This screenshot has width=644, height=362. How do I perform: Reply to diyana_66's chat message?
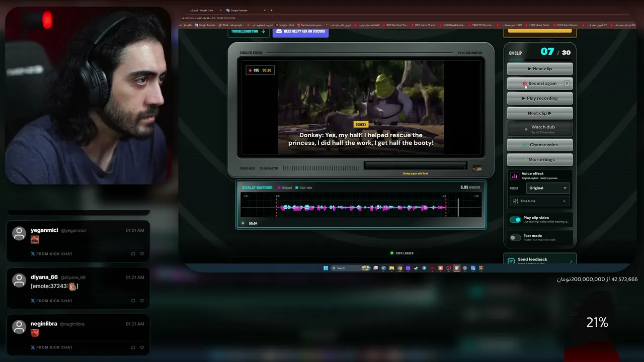133,301
